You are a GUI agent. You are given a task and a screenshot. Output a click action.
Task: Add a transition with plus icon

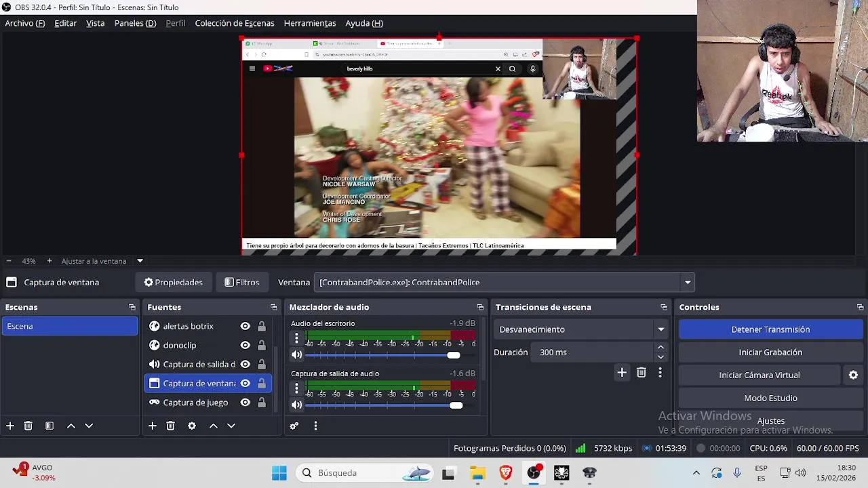pos(622,372)
